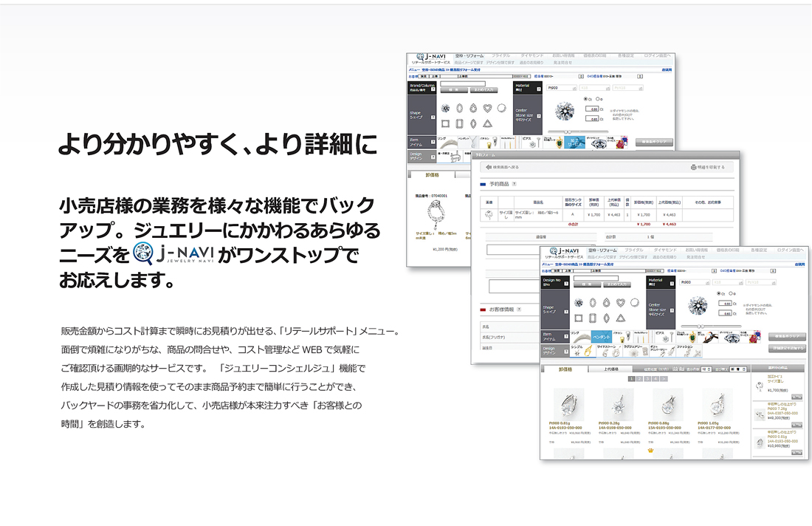The image size is (812, 526).
Task: Select plain circle shape in front J-NAVI window
Action: pyautogui.click(x=635, y=302)
